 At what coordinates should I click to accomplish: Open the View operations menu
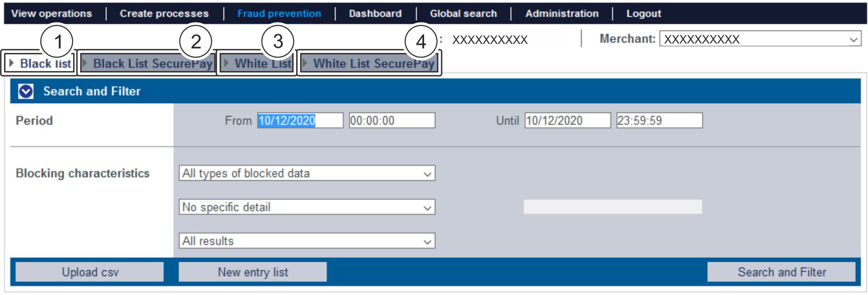click(x=52, y=13)
